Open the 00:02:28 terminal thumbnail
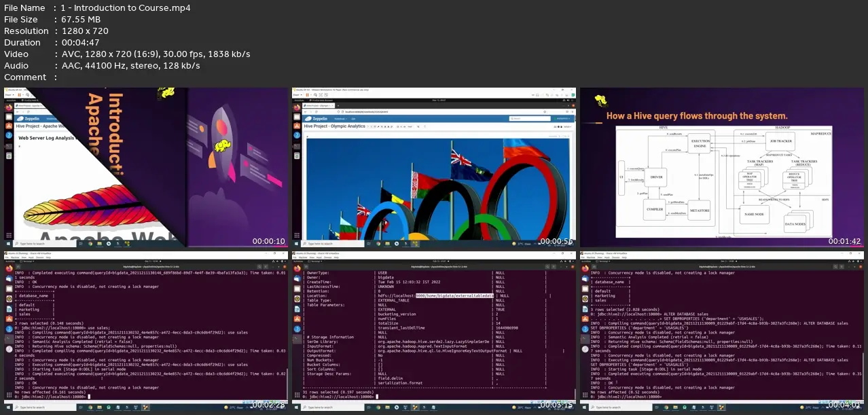 point(145,331)
